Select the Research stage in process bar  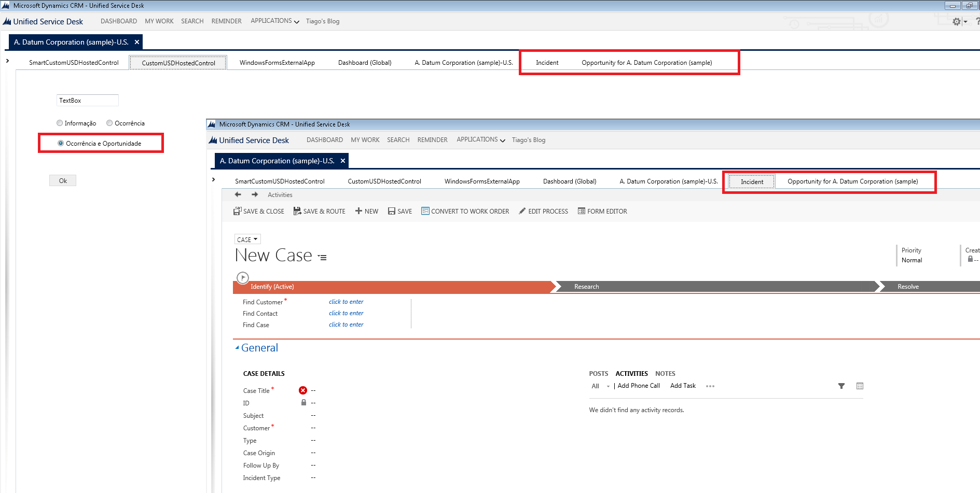point(586,287)
